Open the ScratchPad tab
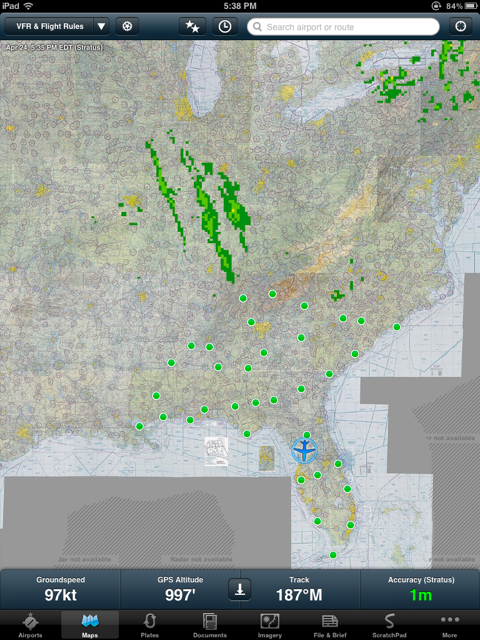The width and height of the screenshot is (480, 640). pos(389,625)
